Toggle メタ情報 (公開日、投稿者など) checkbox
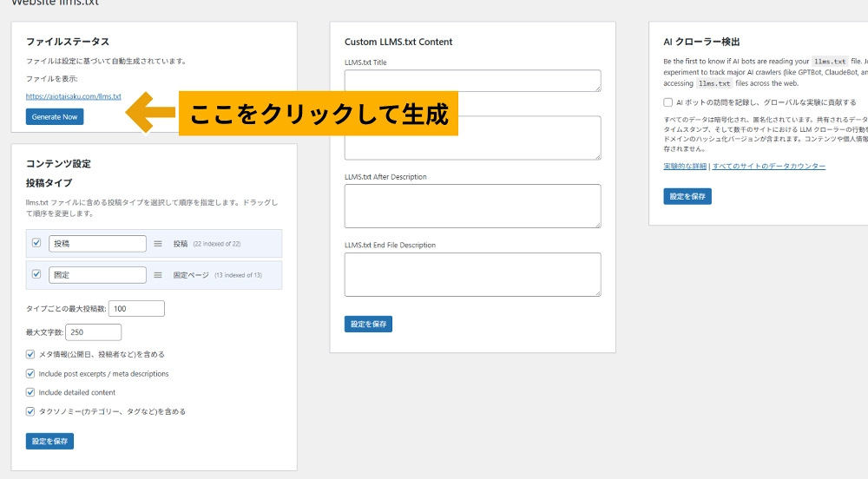Image resolution: width=868 pixels, height=479 pixels. [31, 354]
